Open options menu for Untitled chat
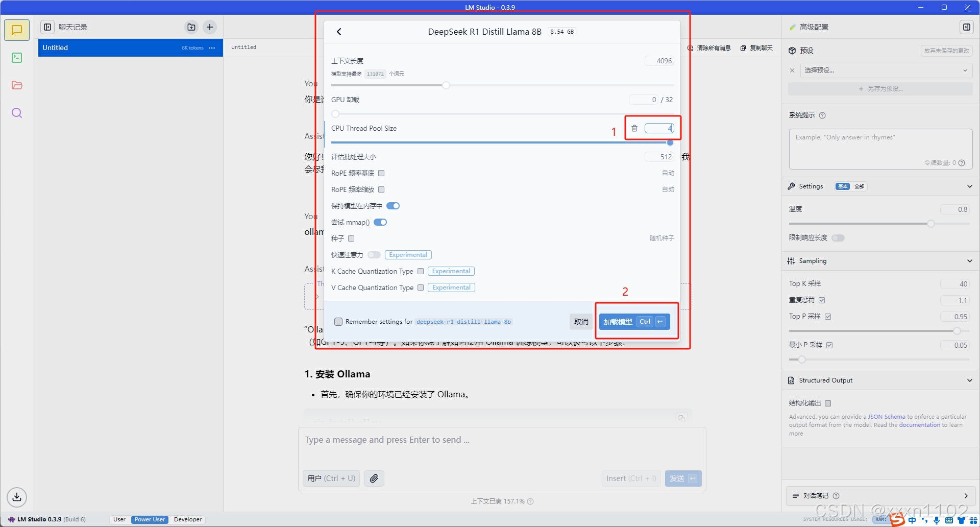 tap(212, 48)
